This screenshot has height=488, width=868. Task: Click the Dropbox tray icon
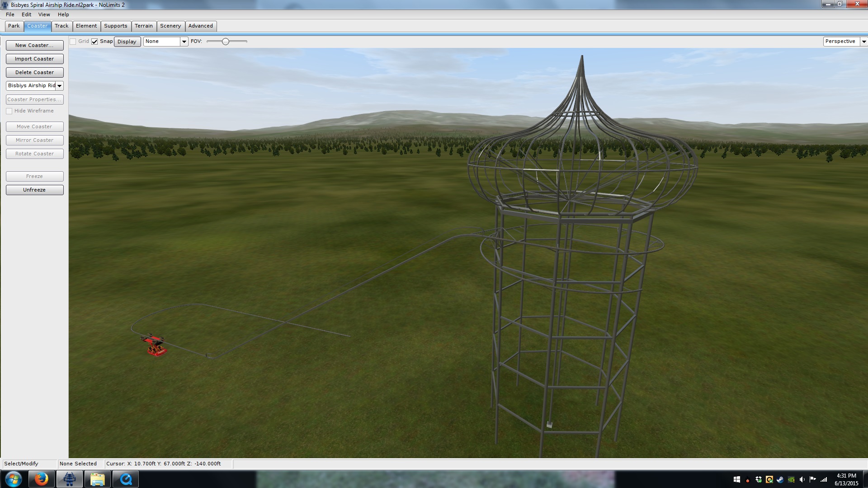click(759, 479)
